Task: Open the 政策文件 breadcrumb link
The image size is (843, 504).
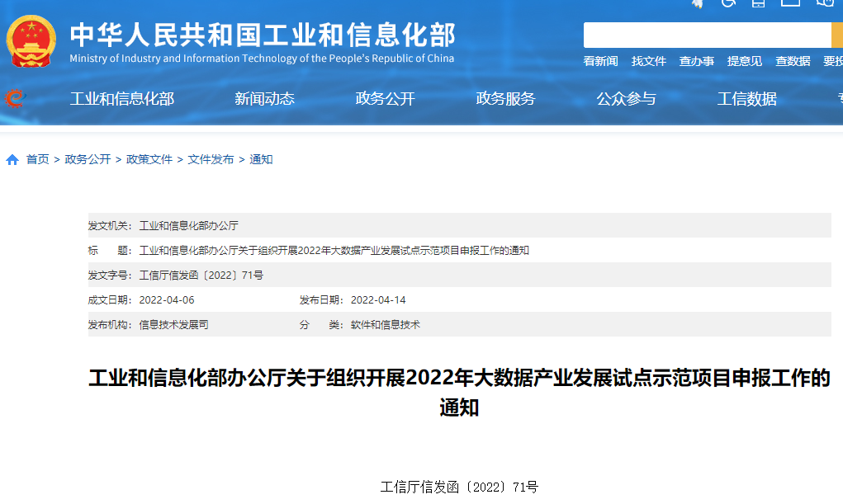Action: click(x=149, y=160)
